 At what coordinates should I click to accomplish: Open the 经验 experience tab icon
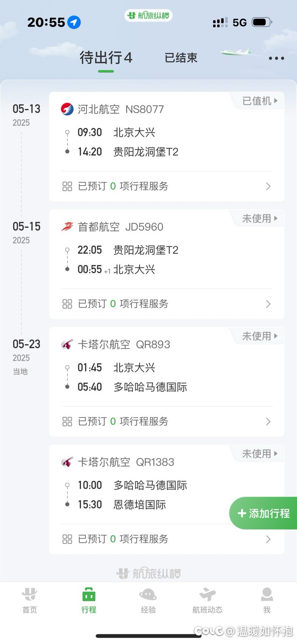[x=148, y=594]
